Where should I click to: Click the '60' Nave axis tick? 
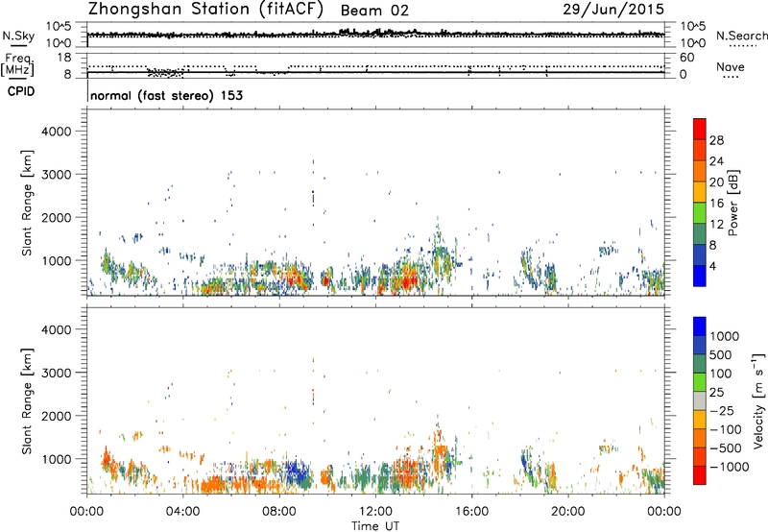pos(687,58)
